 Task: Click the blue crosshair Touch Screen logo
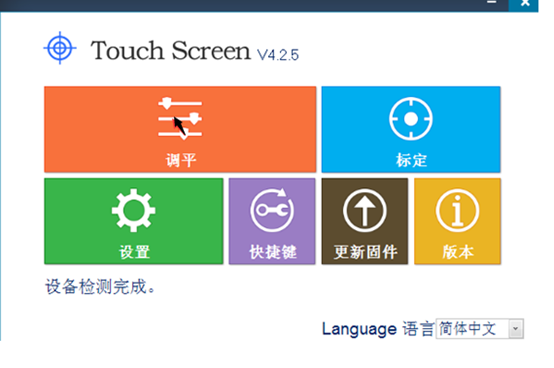(60, 48)
